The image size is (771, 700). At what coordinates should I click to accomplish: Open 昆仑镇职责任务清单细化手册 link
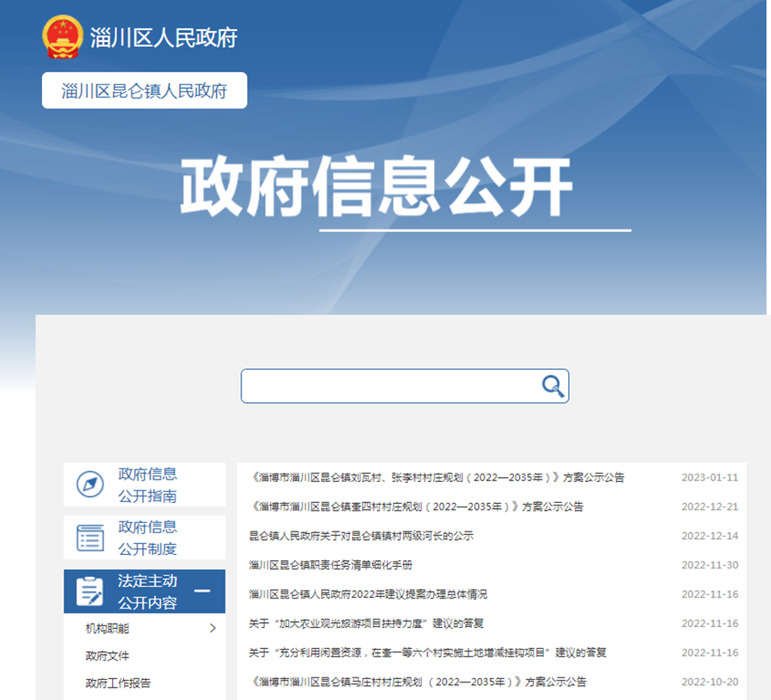(330, 565)
